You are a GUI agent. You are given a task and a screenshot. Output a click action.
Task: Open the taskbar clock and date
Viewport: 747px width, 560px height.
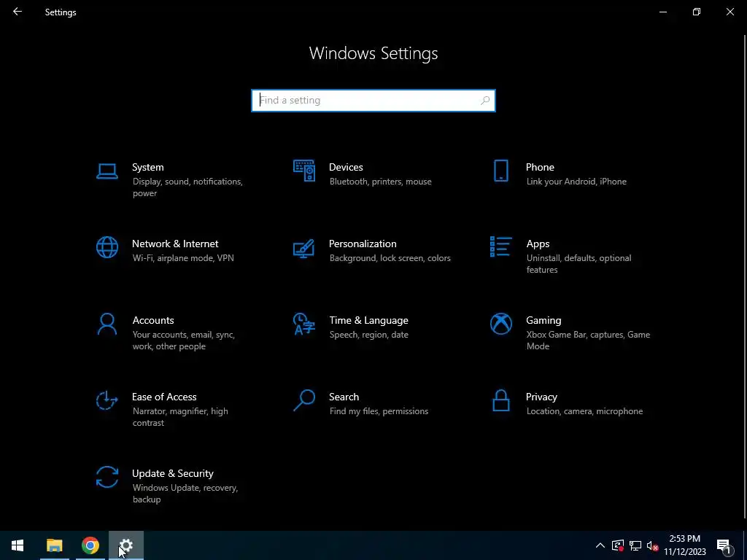[685, 545]
